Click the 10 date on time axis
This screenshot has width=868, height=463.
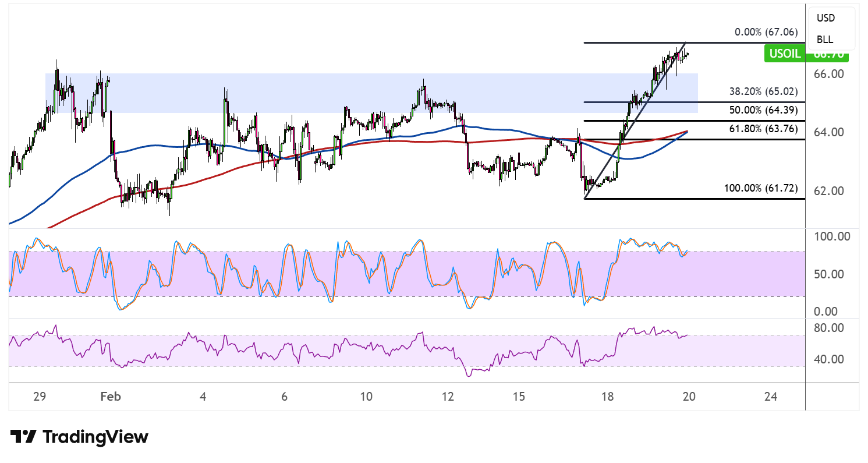(x=366, y=397)
